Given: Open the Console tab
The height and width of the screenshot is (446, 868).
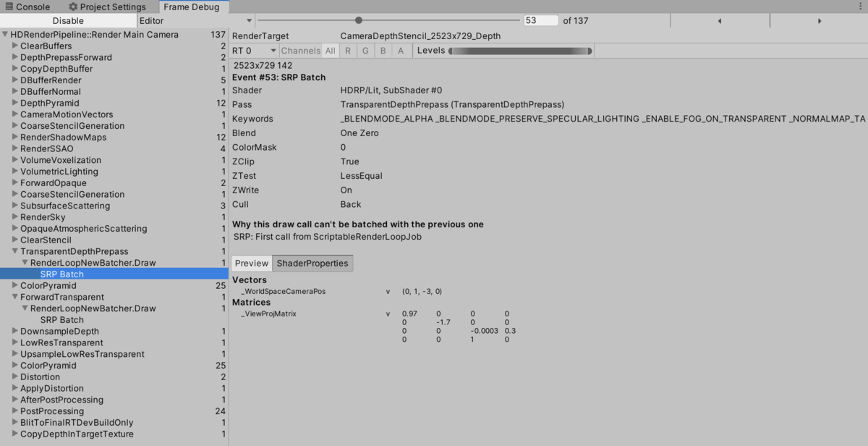Looking at the screenshot, I should [x=28, y=7].
